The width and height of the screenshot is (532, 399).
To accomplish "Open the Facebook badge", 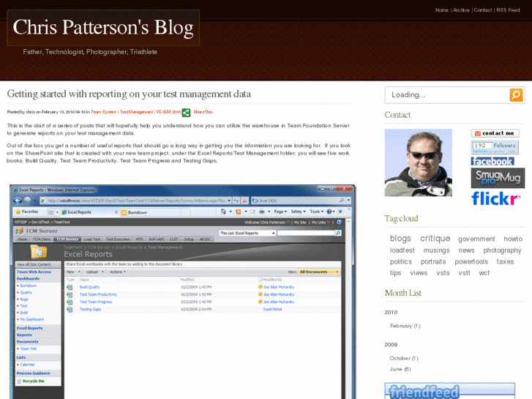I will pyautogui.click(x=492, y=161).
